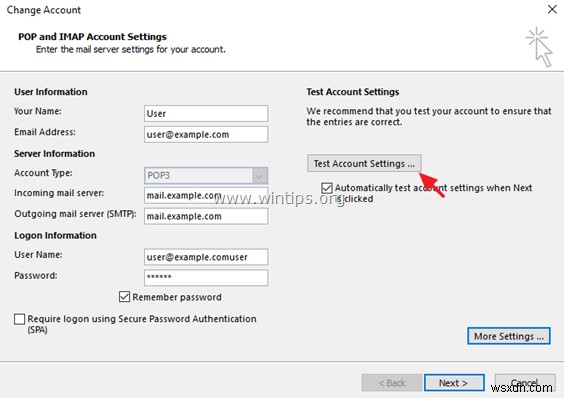Screen dimensions: 564x398
Task: Click the 'Incoming mail server:' label
Action: (x=59, y=193)
